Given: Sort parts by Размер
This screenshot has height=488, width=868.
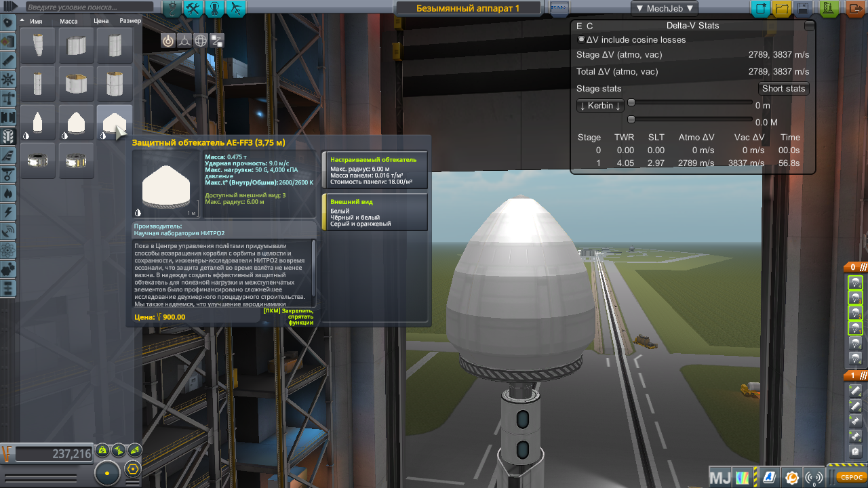Looking at the screenshot, I should pyautogui.click(x=130, y=21).
